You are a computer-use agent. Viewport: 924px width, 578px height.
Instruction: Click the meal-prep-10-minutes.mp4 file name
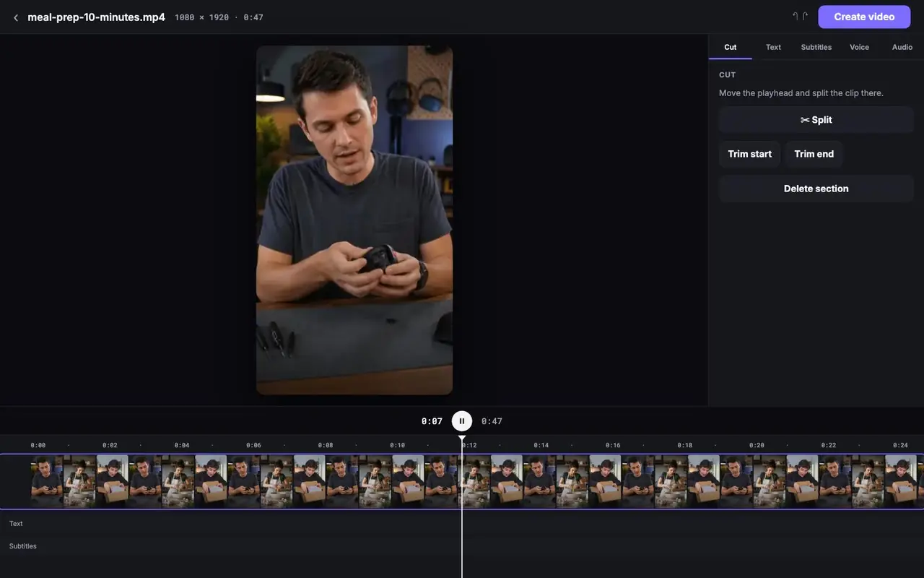coord(96,17)
